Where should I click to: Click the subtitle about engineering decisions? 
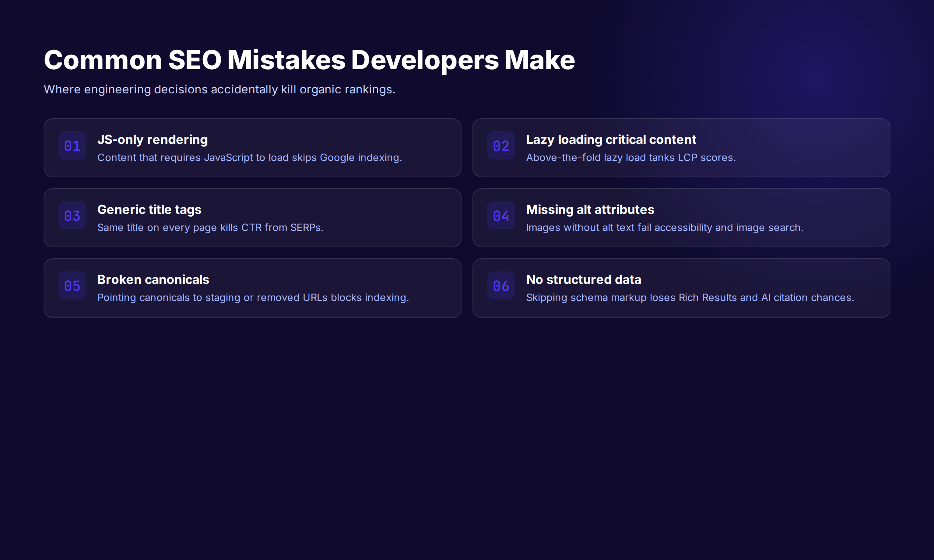(x=219, y=89)
